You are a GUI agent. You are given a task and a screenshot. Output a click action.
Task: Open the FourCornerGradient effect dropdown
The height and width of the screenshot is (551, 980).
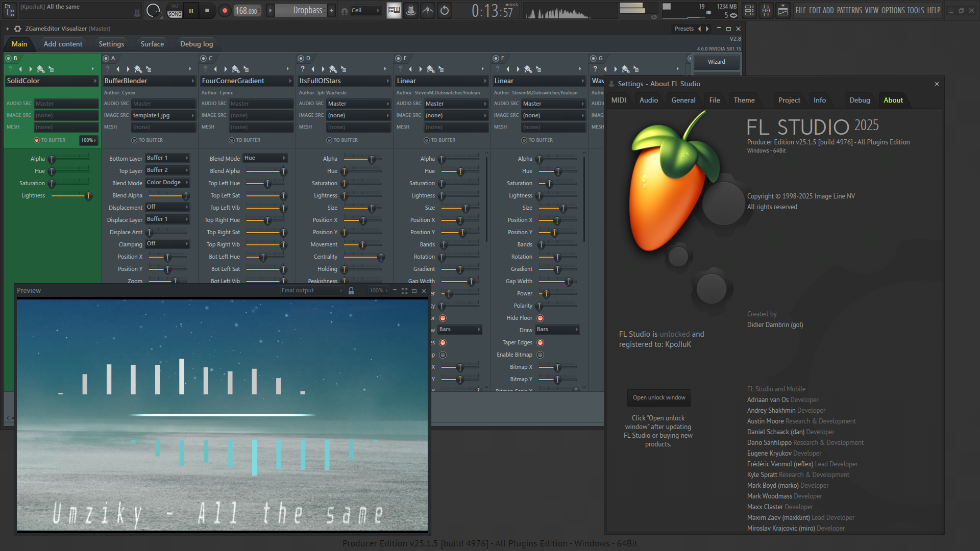(x=247, y=81)
